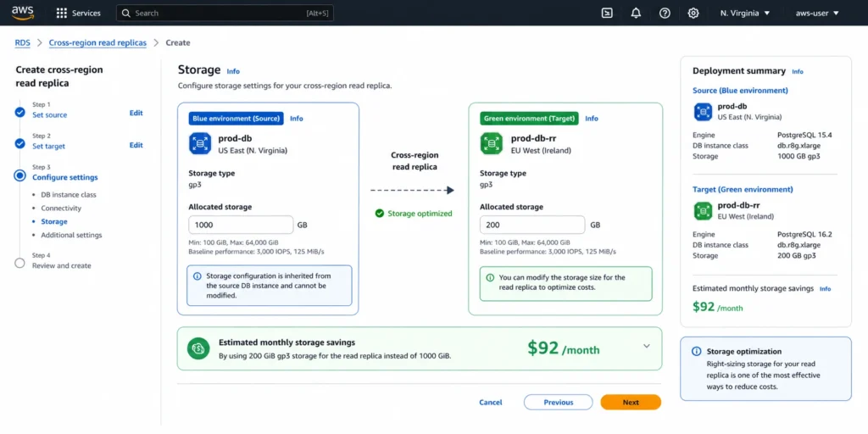This screenshot has height=434, width=868.
Task: Go to the RDS breadcrumb
Action: click(23, 42)
